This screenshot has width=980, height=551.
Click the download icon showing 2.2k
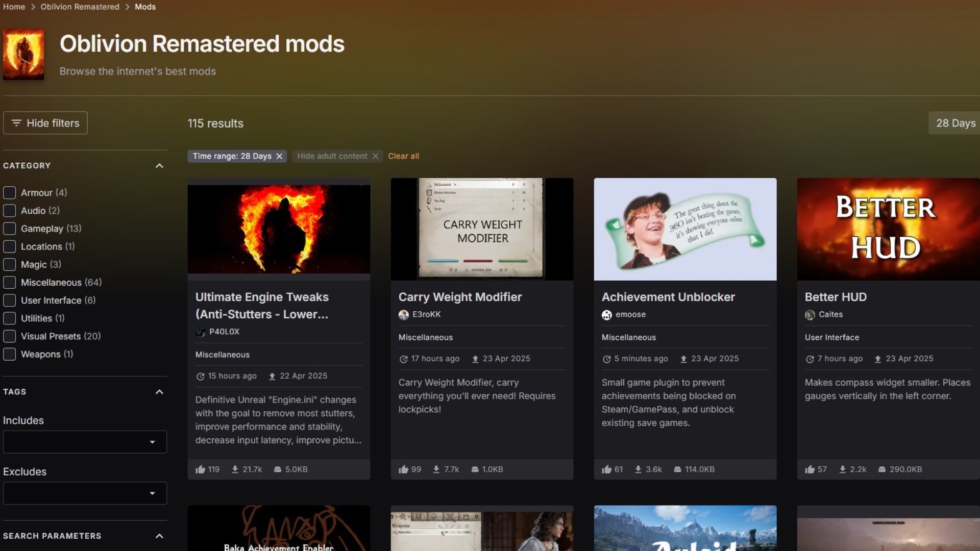pyautogui.click(x=842, y=469)
